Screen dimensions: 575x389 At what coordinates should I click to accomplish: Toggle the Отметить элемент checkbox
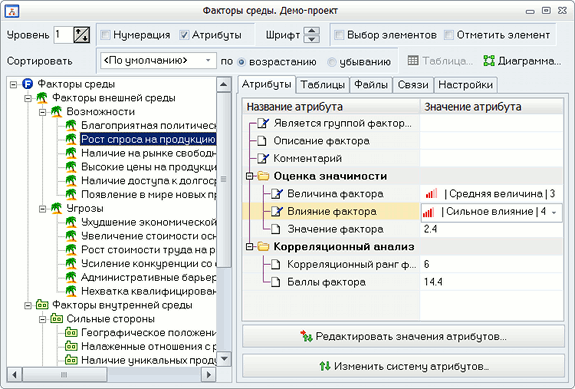coord(448,35)
